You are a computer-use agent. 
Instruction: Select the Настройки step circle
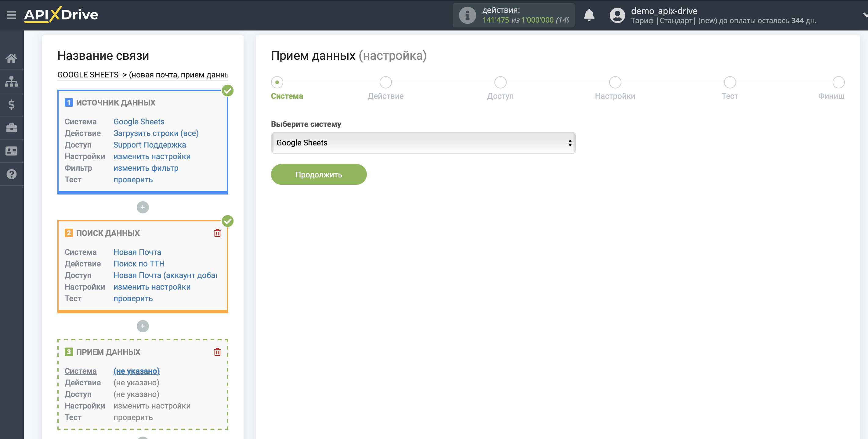click(615, 82)
